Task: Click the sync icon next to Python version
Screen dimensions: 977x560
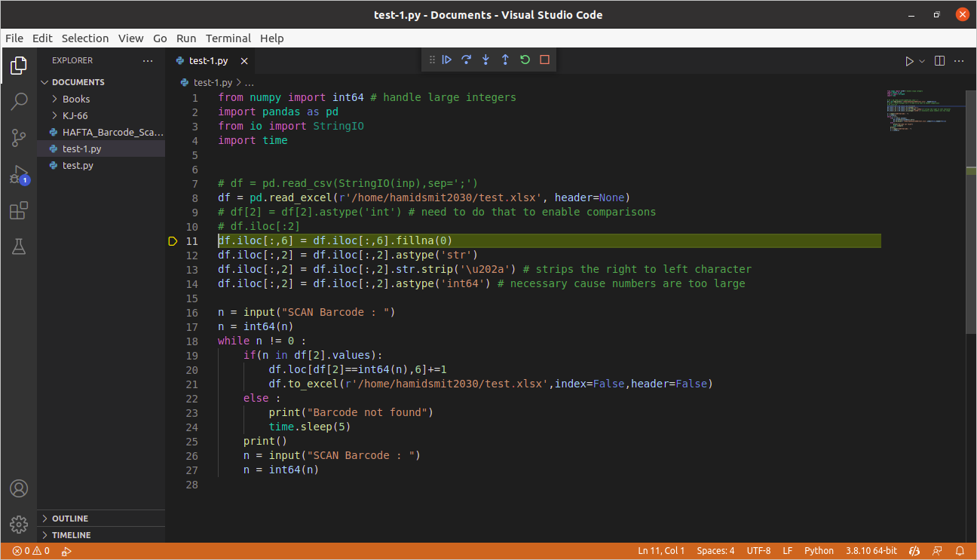Action: [914, 551]
